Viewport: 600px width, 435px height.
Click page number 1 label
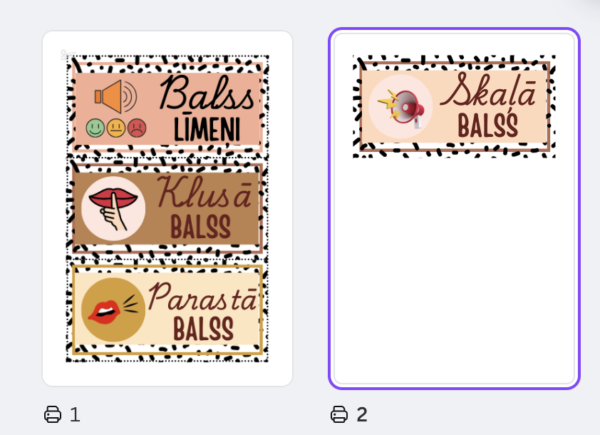click(x=75, y=414)
